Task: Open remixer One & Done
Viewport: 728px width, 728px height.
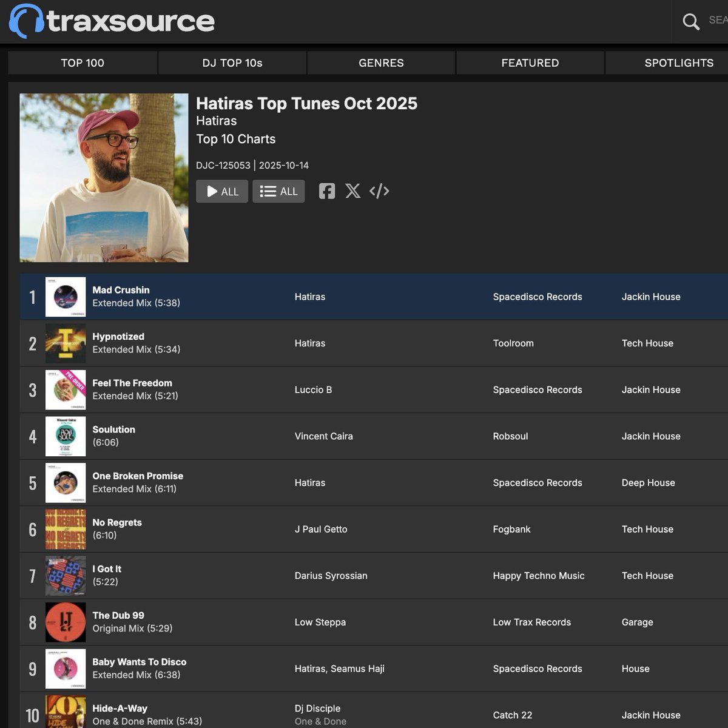Action: coord(320,721)
